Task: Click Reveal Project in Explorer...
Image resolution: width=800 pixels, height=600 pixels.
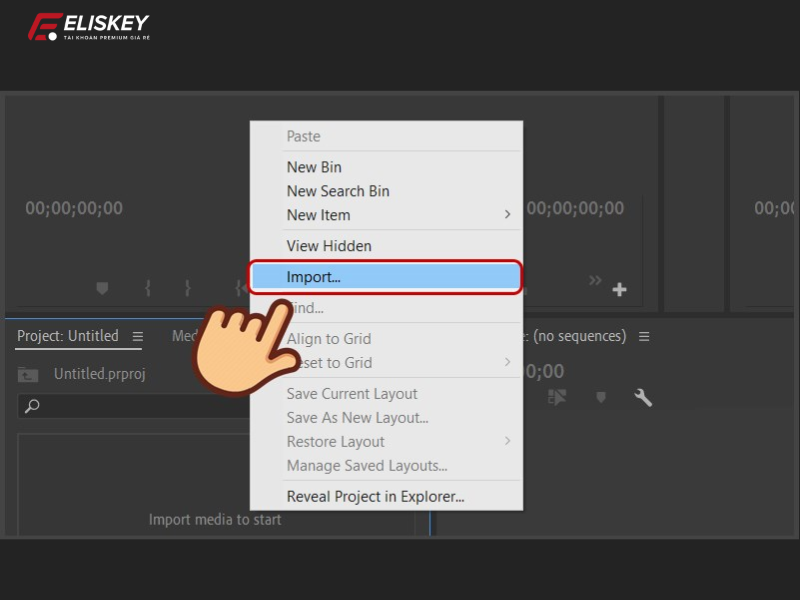Action: 375,496
